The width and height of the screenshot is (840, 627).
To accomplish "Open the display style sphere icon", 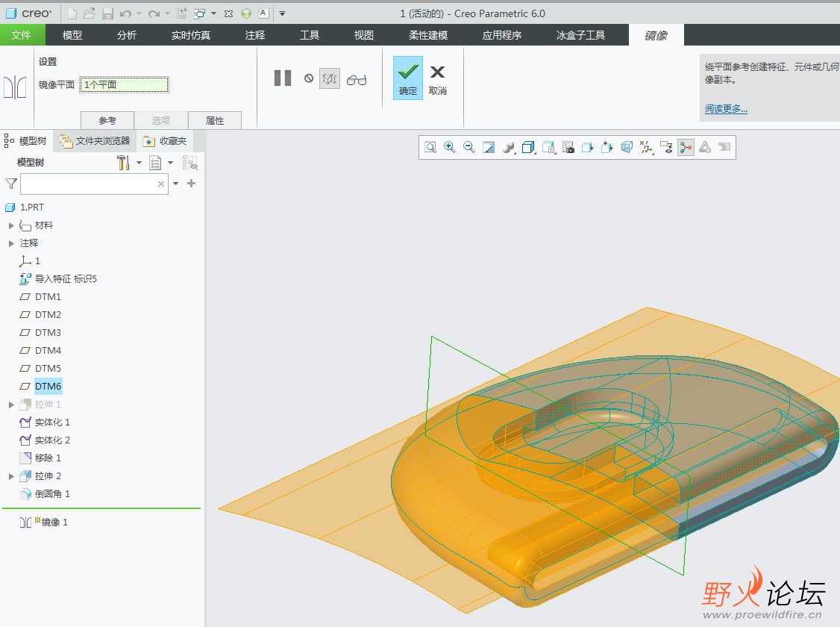I will click(x=509, y=147).
